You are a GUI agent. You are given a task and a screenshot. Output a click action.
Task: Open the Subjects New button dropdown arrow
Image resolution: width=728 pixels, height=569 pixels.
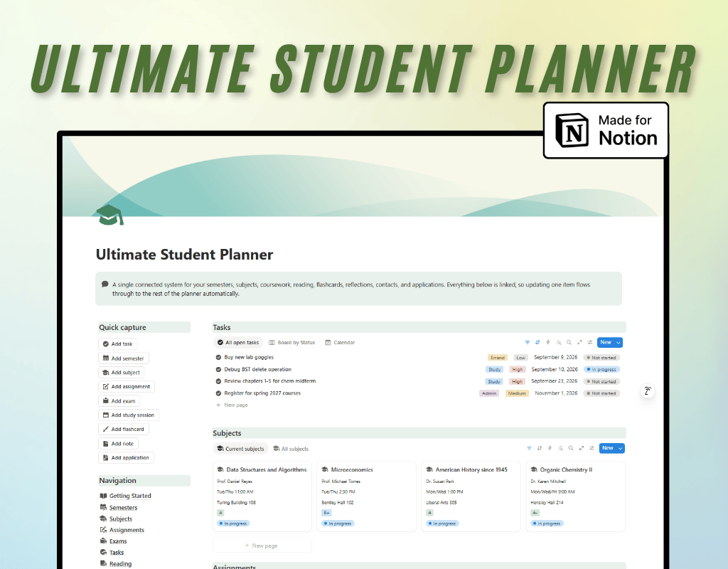[620, 448]
